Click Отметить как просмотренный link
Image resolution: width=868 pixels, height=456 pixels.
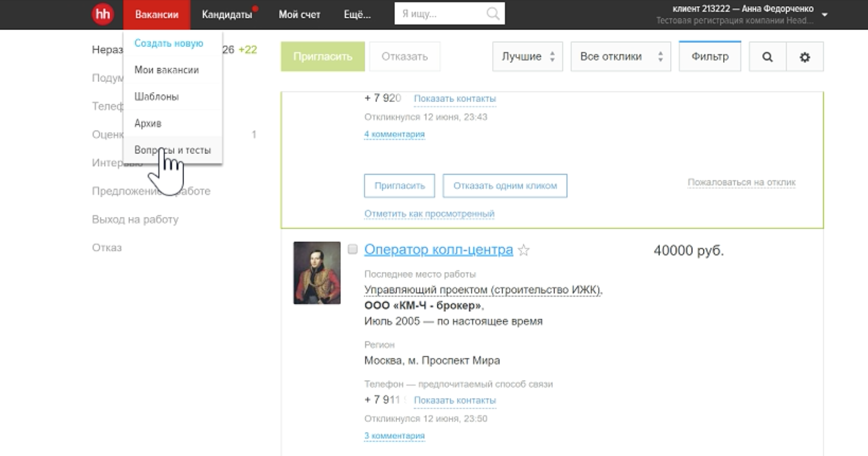pyautogui.click(x=429, y=214)
